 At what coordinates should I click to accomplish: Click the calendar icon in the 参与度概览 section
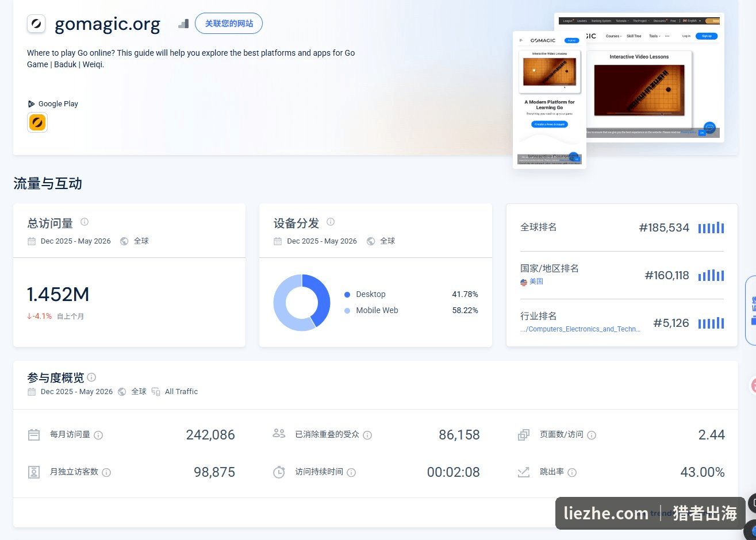pyautogui.click(x=32, y=392)
